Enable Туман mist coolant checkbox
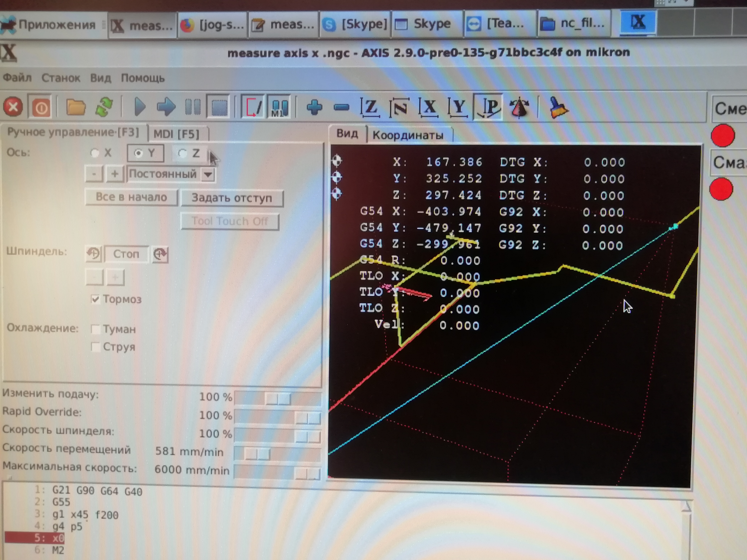The image size is (747, 560). tap(96, 329)
